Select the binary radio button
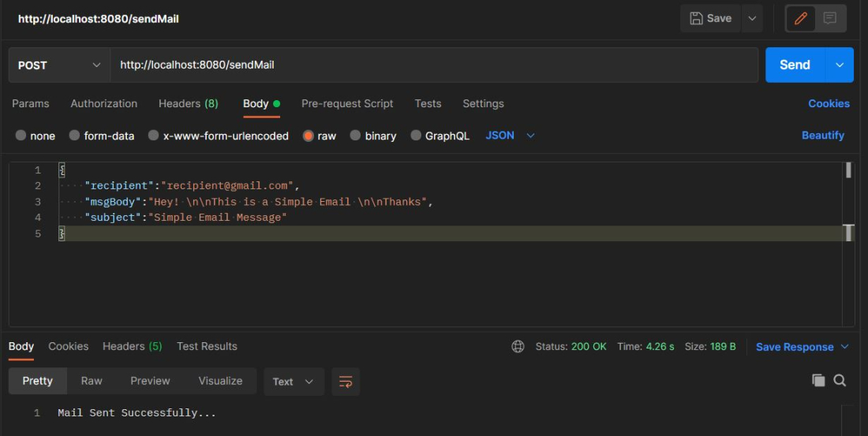Image resolution: width=868 pixels, height=436 pixels. 355,136
